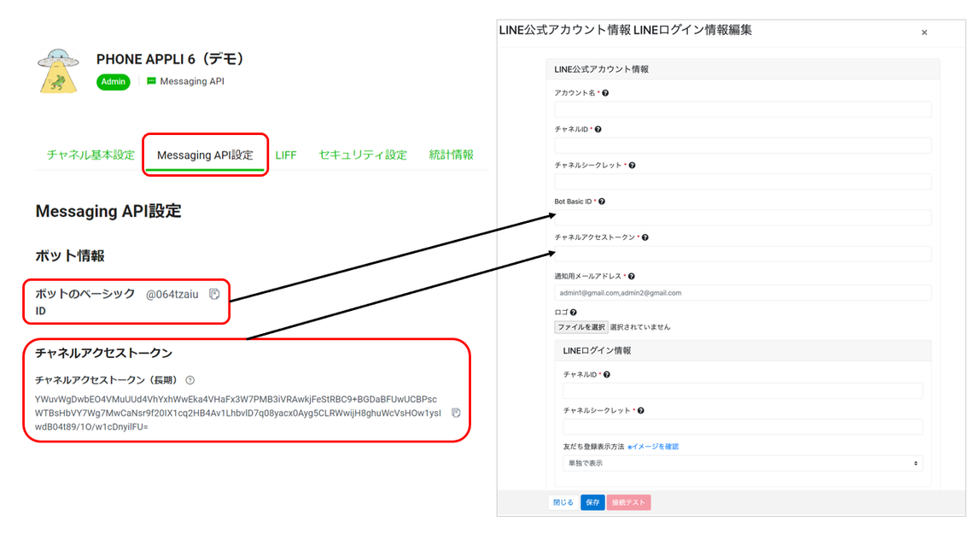The height and width of the screenshot is (533, 980).
Task: Open the 統計情報 tab
Action: click(452, 155)
